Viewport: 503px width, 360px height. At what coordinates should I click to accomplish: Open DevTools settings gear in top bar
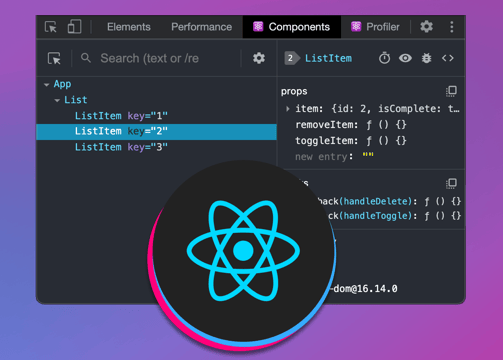point(426,26)
